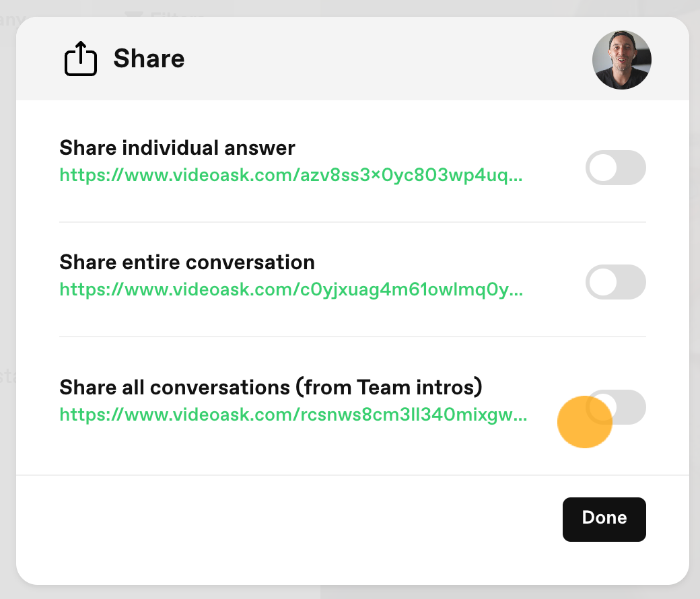The image size is (700, 599).
Task: Select link starting with azv8ss3
Action: [291, 175]
